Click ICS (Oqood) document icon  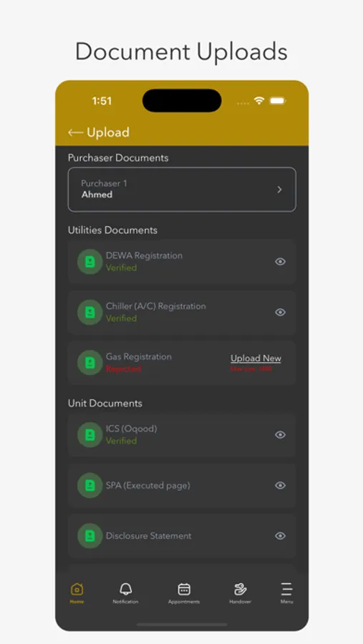(x=90, y=434)
